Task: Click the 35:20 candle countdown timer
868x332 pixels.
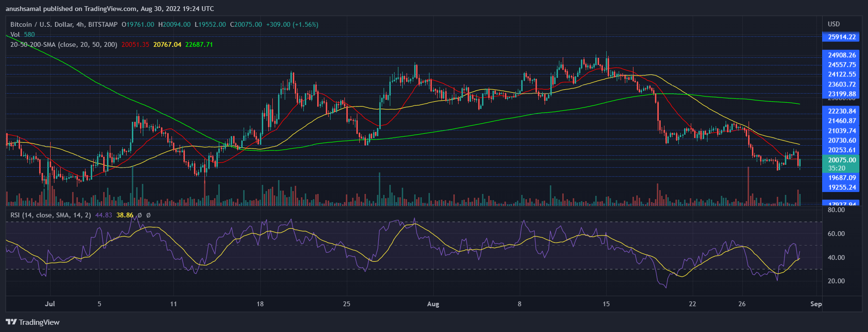Action: pos(836,168)
